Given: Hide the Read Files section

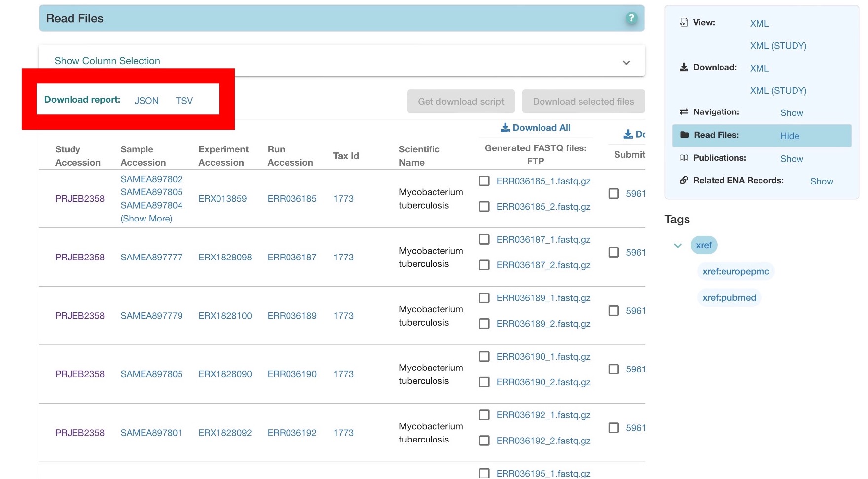Looking at the screenshot, I should (x=789, y=136).
